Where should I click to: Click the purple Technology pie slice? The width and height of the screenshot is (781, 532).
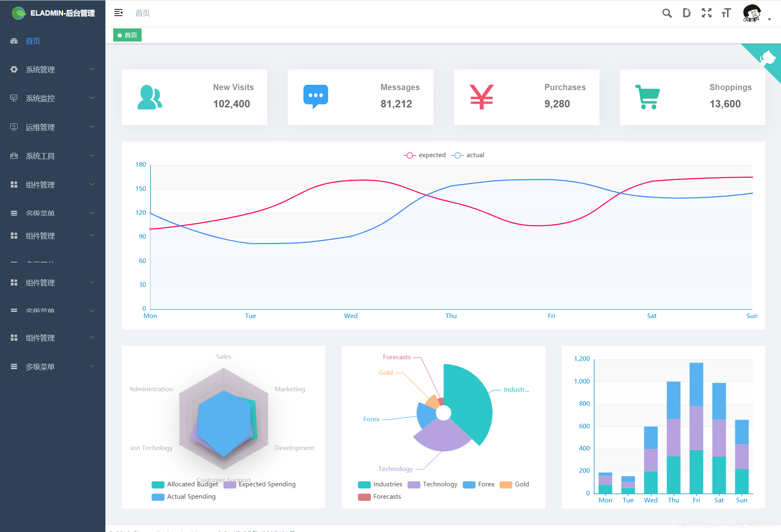(443, 435)
